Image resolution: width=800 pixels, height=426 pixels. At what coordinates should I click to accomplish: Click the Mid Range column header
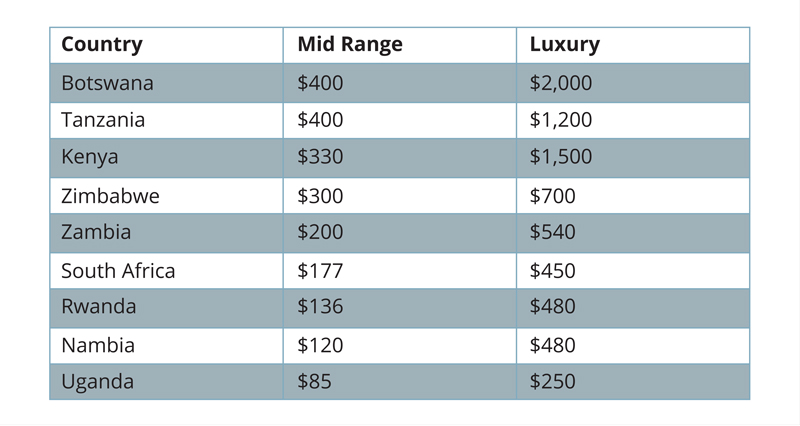click(x=350, y=45)
